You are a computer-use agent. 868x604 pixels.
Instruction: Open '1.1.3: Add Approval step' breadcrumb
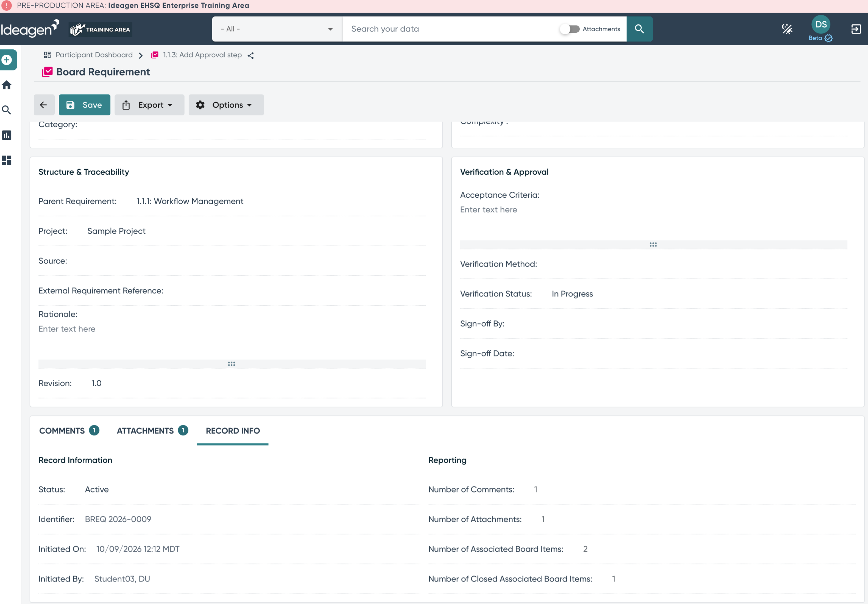click(202, 55)
